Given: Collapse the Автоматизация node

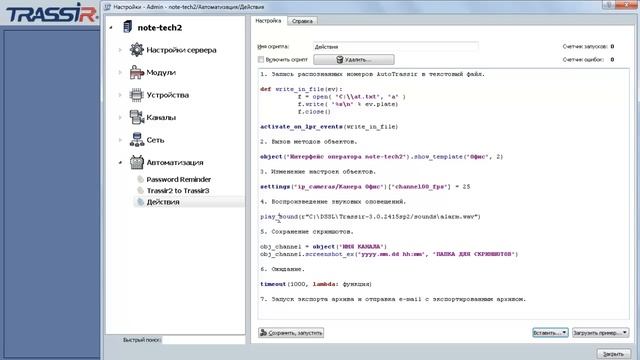Looking at the screenshot, I should [120, 162].
